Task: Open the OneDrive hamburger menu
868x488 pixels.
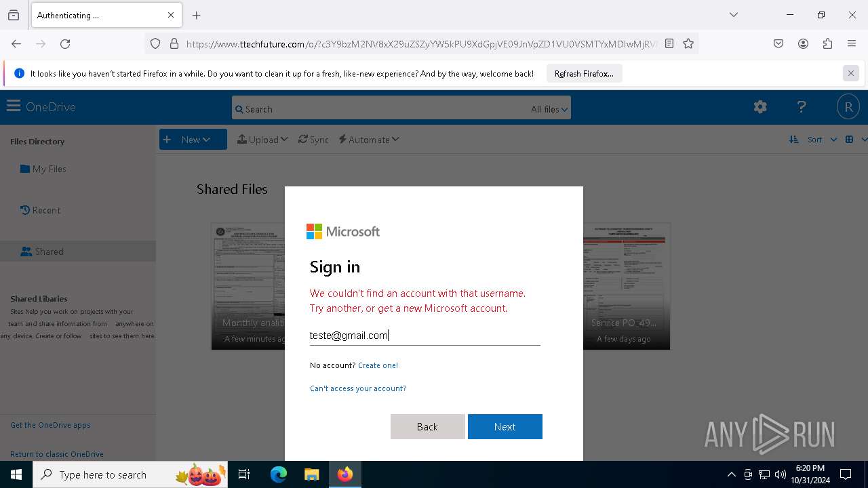Action: tap(13, 106)
